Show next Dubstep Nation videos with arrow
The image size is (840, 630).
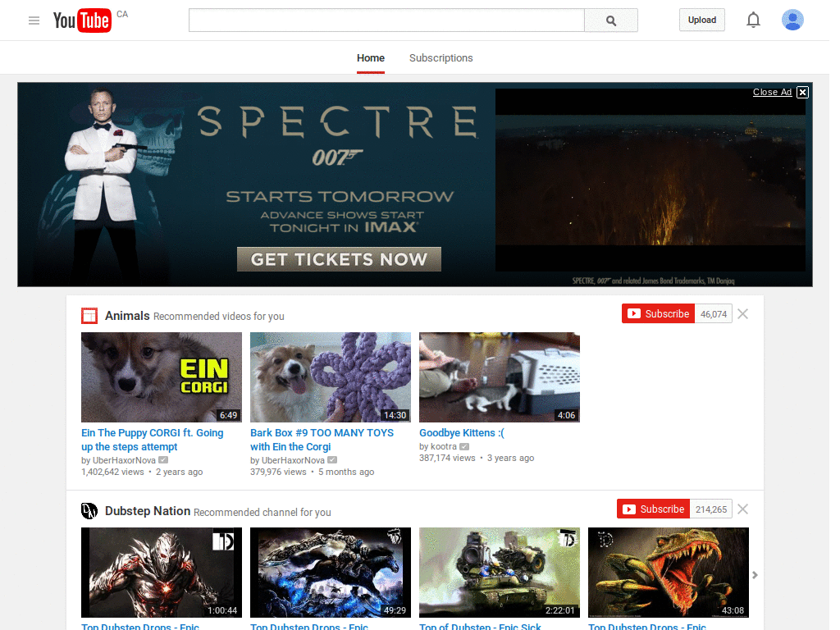click(755, 575)
